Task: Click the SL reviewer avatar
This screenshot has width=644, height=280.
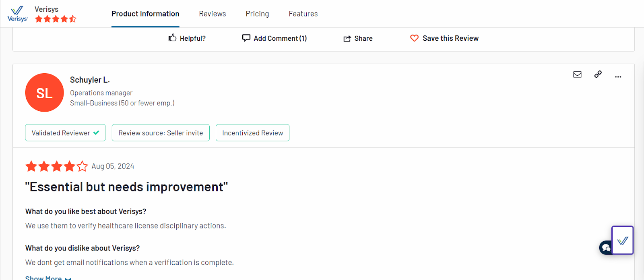Action: tap(44, 93)
